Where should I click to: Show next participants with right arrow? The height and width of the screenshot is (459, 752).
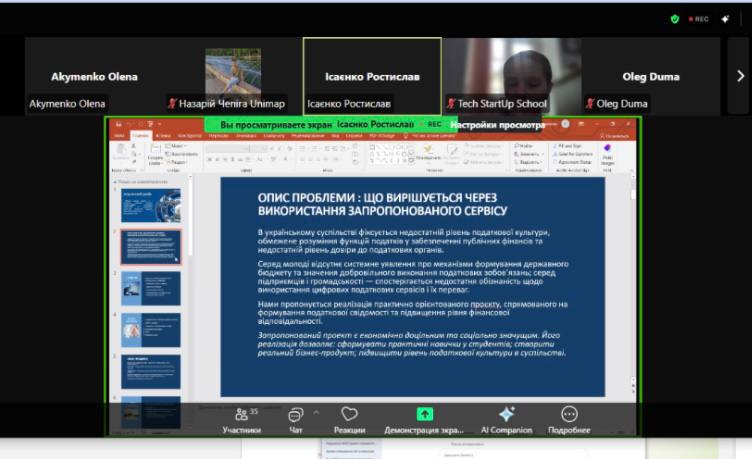741,76
